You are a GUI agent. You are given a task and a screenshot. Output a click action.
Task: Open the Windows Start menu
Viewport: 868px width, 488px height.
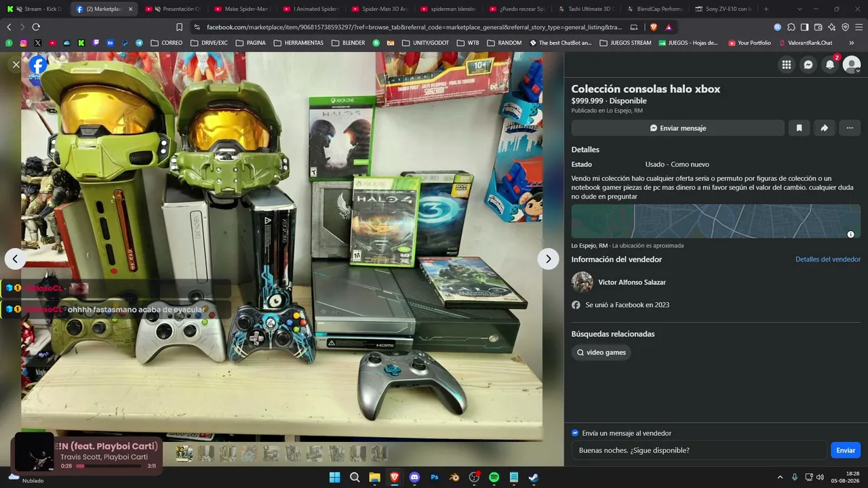(x=334, y=477)
